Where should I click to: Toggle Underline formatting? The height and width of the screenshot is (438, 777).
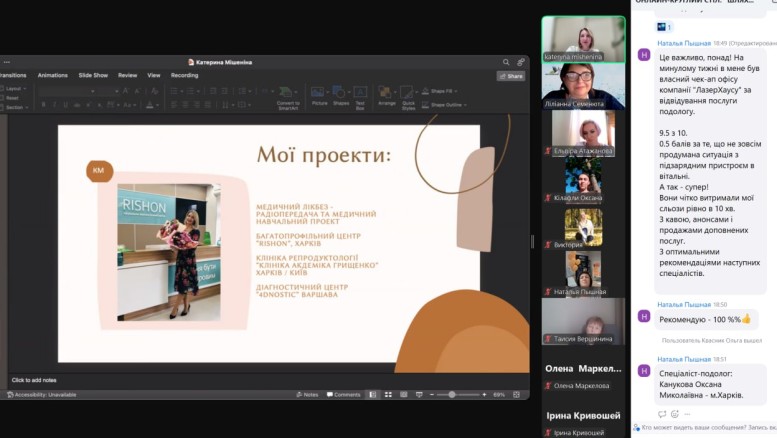pos(65,105)
